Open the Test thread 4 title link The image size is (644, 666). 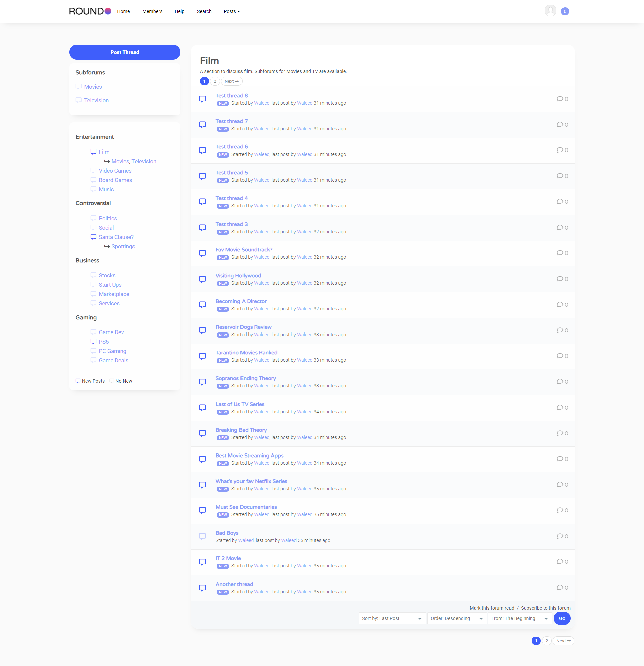pos(231,198)
